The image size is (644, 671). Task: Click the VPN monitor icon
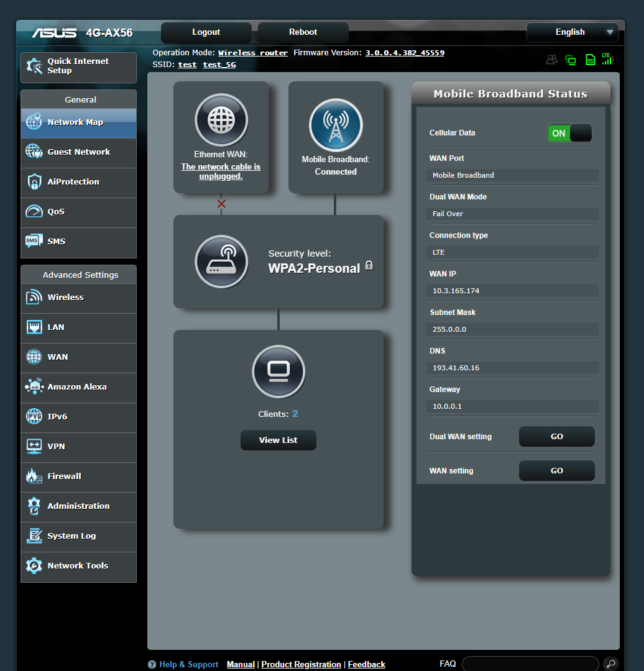click(x=34, y=446)
